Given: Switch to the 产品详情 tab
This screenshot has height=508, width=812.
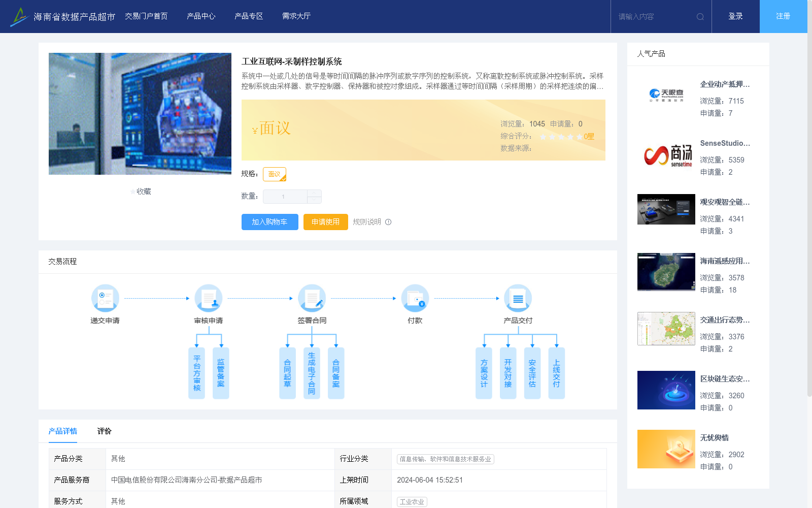Looking at the screenshot, I should 63,431.
